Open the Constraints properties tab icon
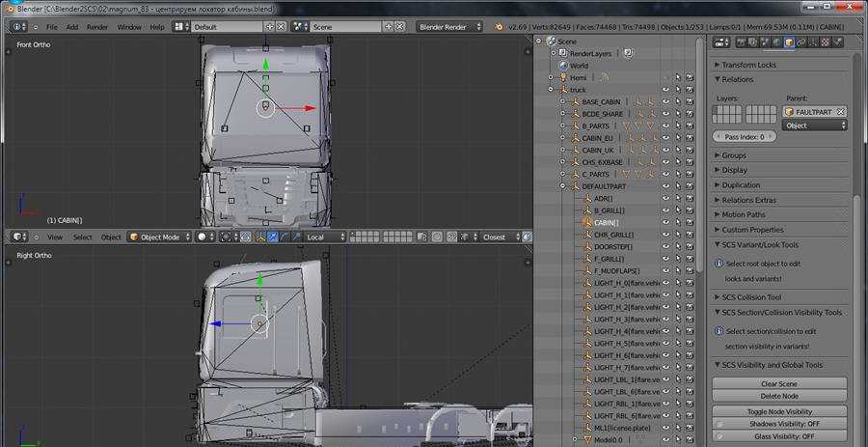 pos(801,42)
